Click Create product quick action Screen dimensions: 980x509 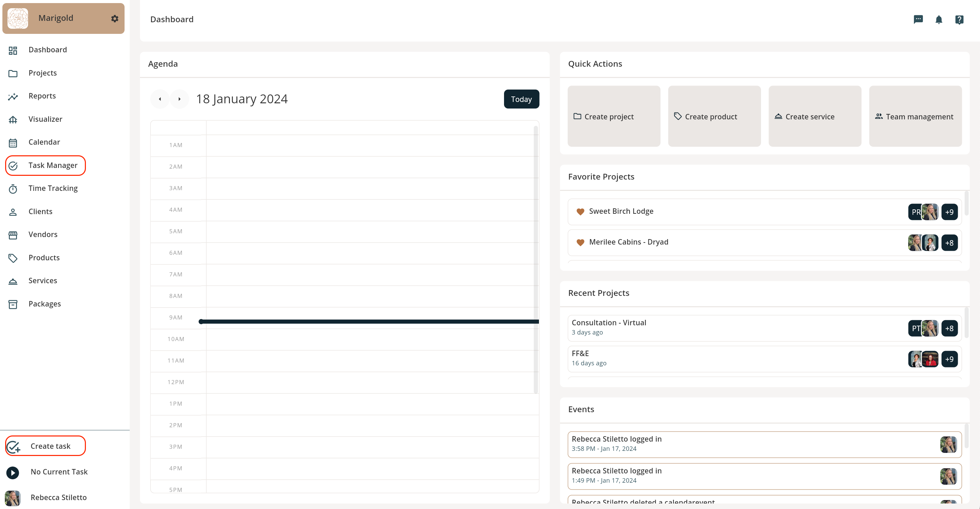714,116
